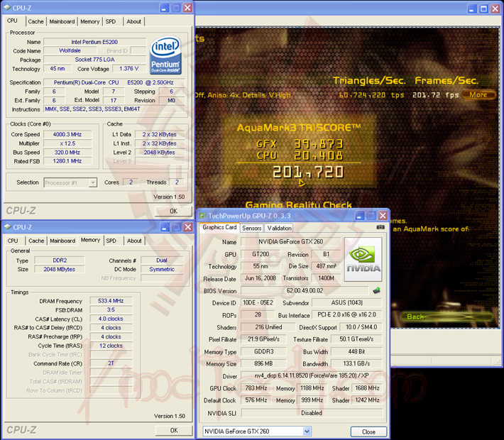504x440 pixels.
Task: Click the Rated FSB value 1280.1 MHz
Action: [67, 161]
